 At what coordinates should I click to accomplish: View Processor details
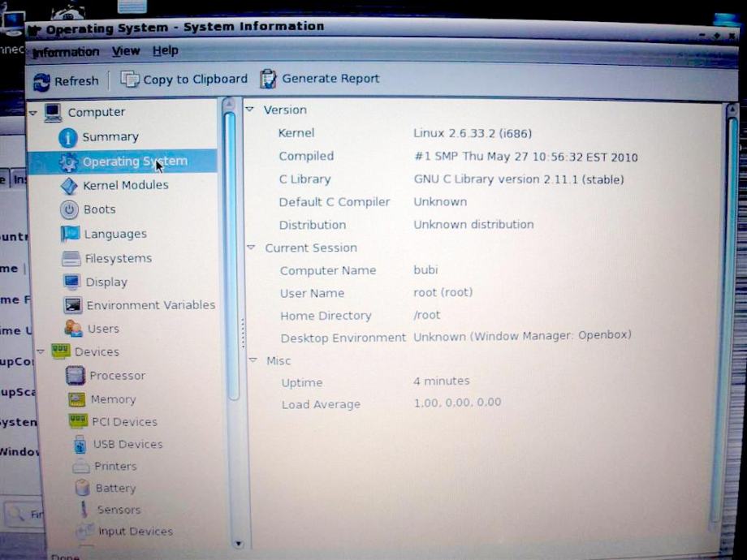coord(118,376)
